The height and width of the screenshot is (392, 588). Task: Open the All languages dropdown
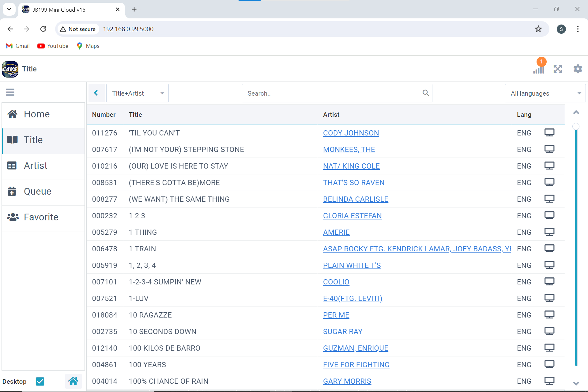tap(545, 93)
